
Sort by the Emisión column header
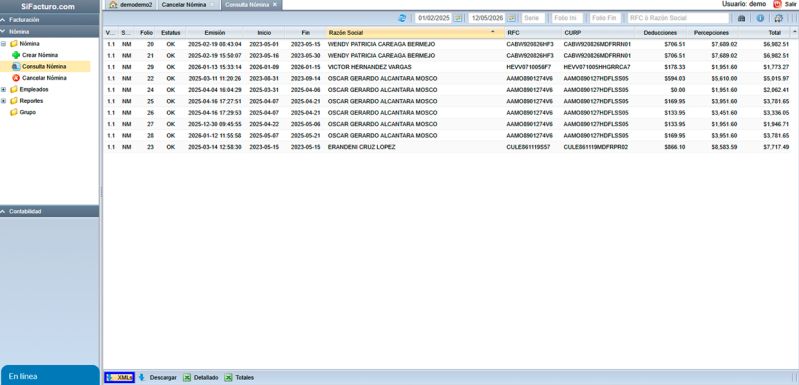coord(215,33)
